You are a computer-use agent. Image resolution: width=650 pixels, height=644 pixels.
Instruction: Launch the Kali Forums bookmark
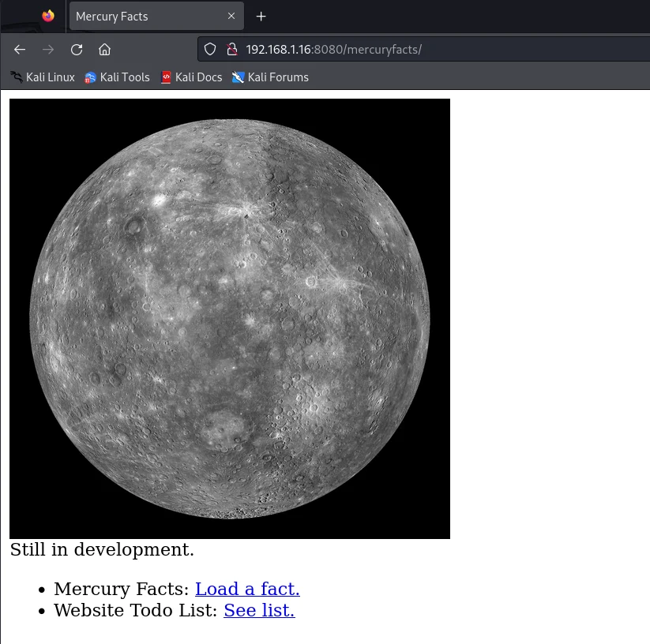tap(270, 77)
